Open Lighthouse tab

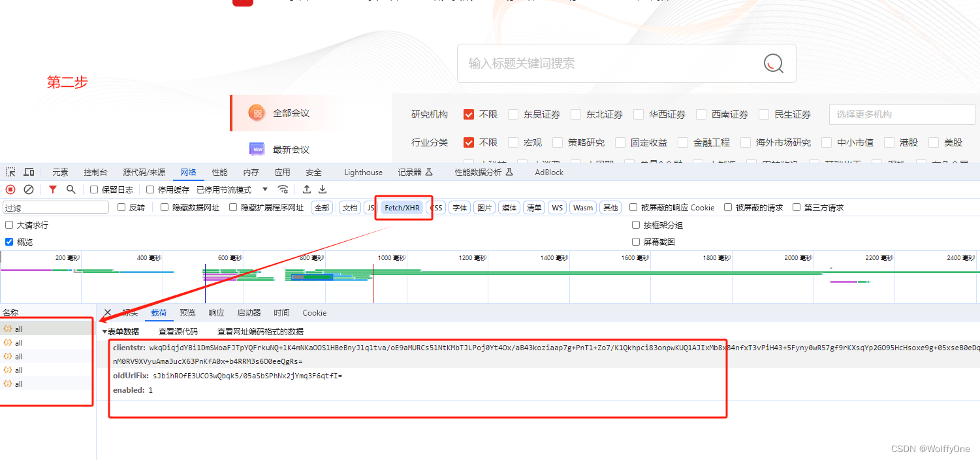click(364, 172)
